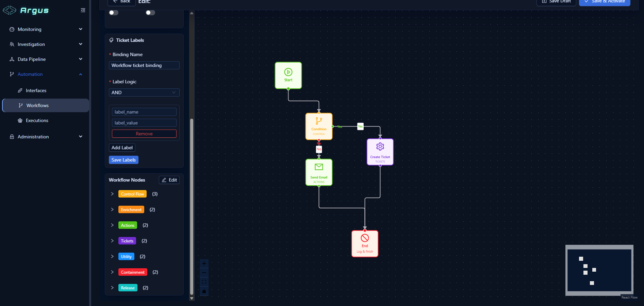
Task: Zoom out of the workflow canvas
Action: pos(204,273)
